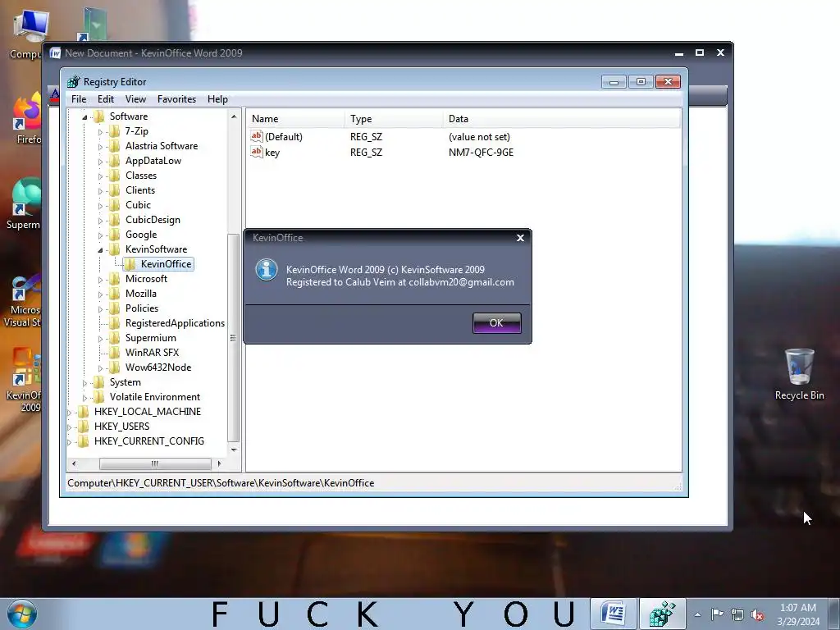
Task: Expand HKEY_LOCAL_MACHINE hive
Action: (x=69, y=412)
